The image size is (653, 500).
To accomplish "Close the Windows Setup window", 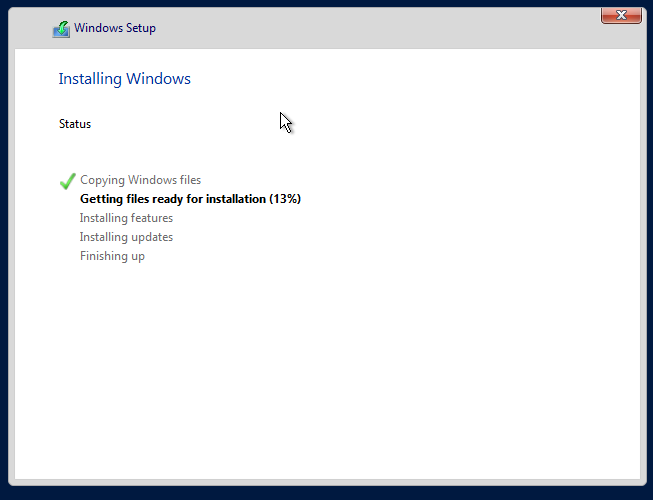I will click(621, 15).
